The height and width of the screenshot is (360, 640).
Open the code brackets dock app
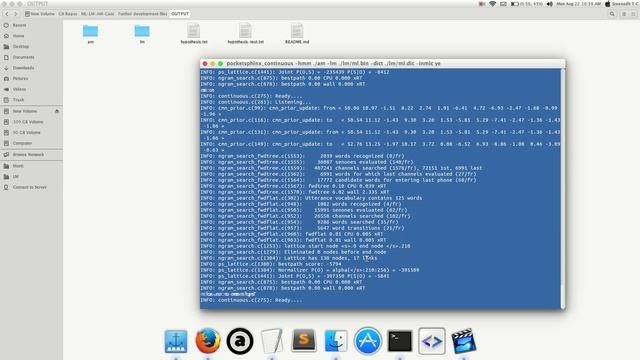coord(431,341)
